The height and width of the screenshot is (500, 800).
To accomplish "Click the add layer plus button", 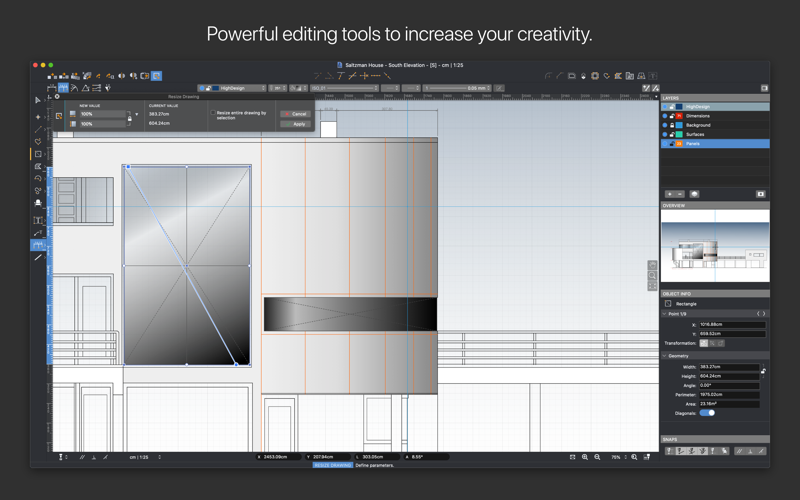I will 669,194.
